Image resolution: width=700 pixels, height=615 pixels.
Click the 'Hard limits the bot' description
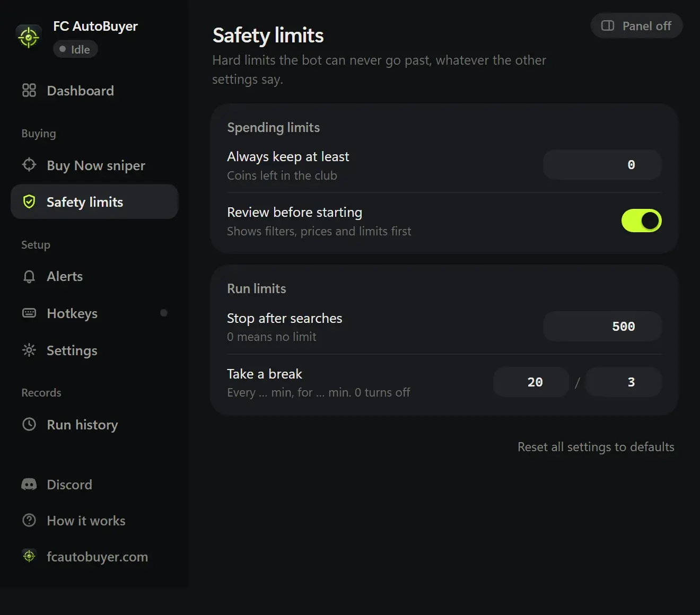coord(379,69)
